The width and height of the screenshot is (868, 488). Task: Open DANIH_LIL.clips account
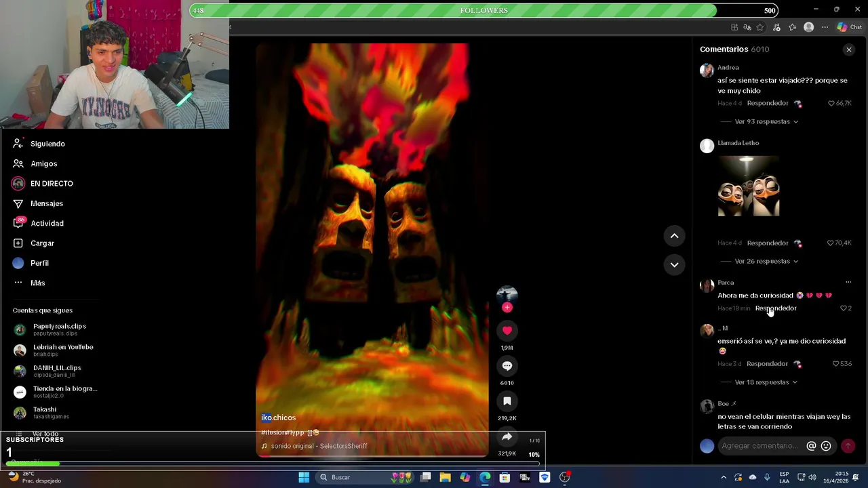coord(47,371)
